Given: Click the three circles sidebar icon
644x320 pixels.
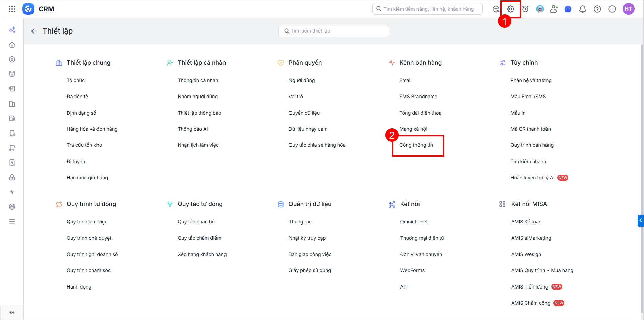Looking at the screenshot, I should click(12, 177).
